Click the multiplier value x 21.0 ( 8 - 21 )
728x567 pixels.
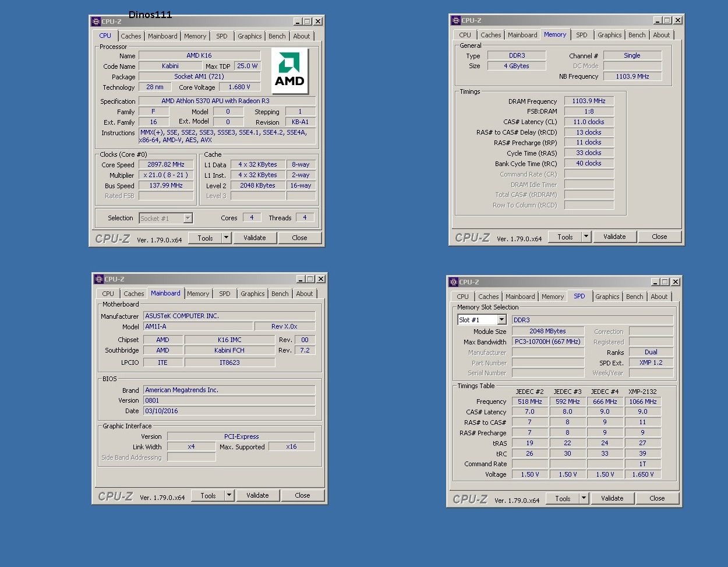(x=166, y=175)
